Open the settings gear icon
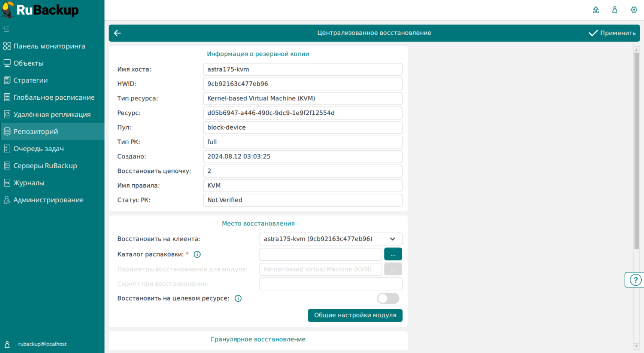This screenshot has height=353, width=644. [x=634, y=10]
